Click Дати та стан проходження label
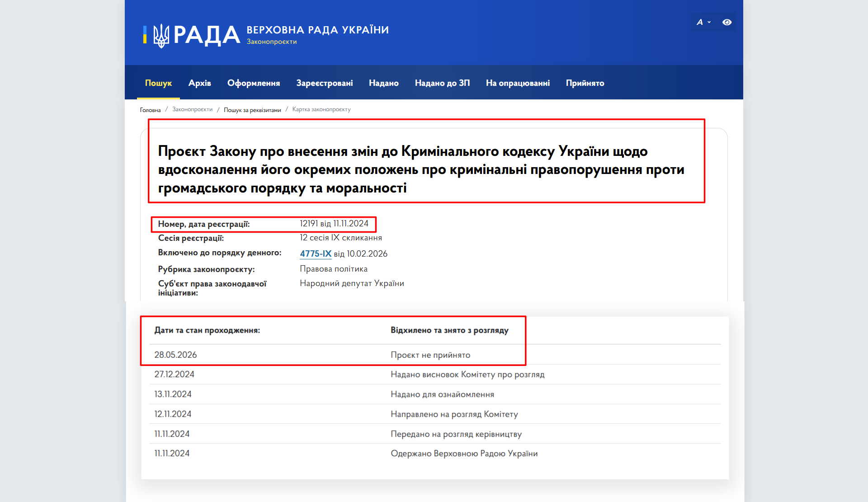 (207, 330)
